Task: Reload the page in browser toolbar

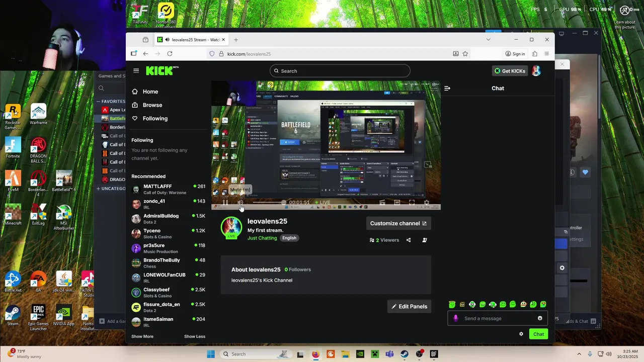Action: [170, 54]
